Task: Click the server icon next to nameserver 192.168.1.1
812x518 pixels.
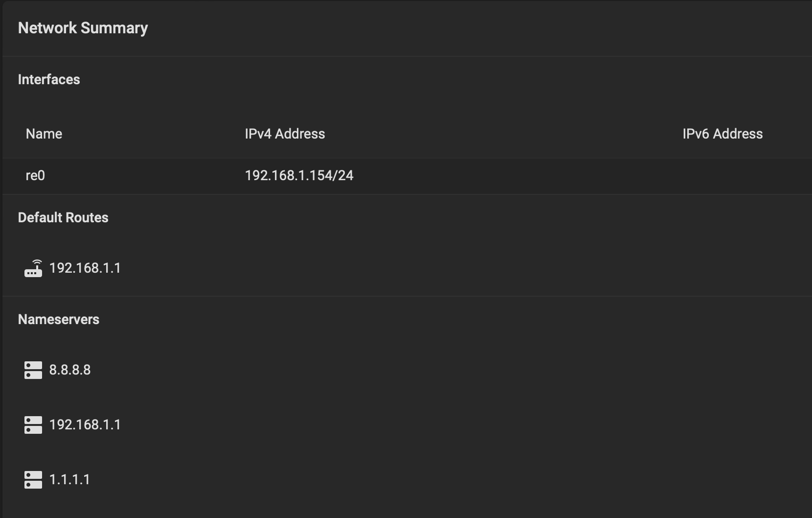Action: (x=33, y=425)
